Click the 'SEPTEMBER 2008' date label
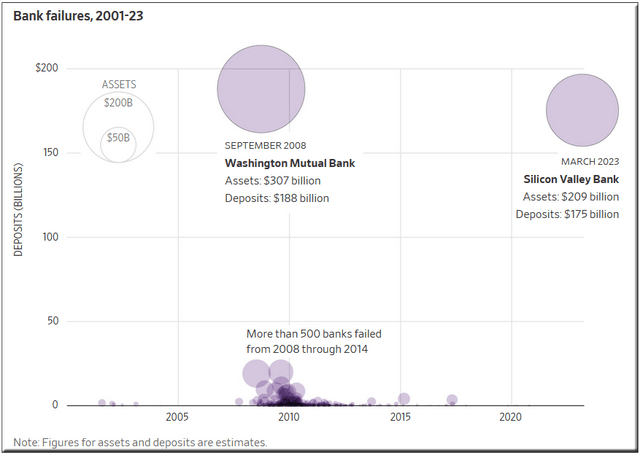Screen dimensions: 640x455 [265, 146]
